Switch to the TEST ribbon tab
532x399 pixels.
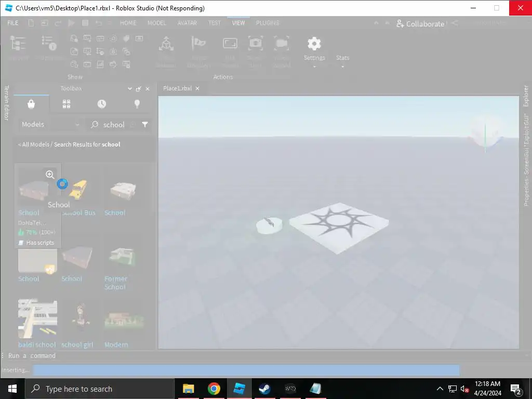point(215,23)
